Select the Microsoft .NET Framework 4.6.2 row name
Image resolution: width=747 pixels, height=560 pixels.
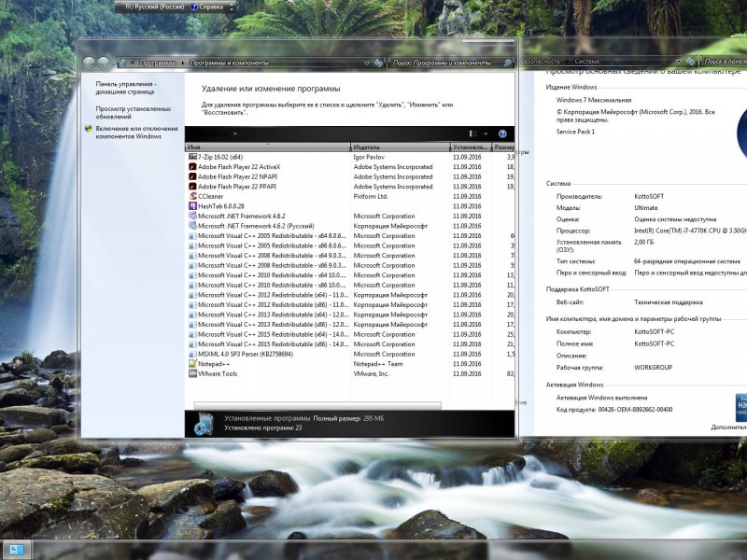(242, 217)
